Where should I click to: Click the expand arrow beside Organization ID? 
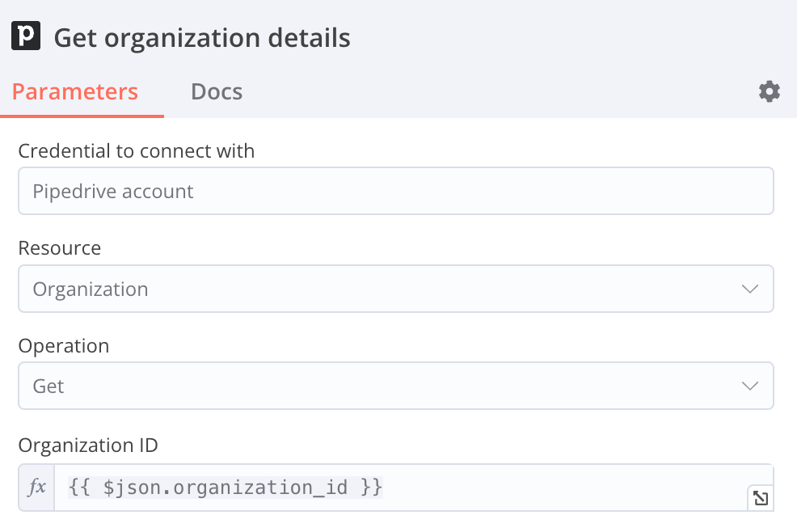click(760, 499)
